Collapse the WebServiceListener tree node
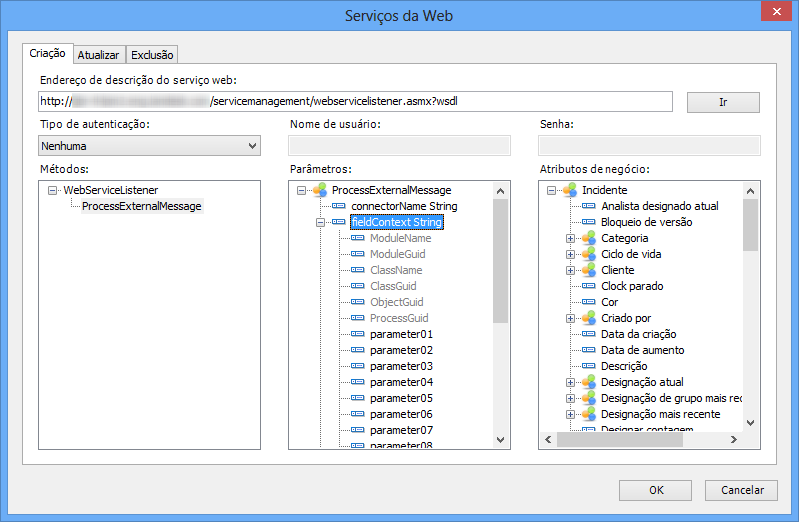This screenshot has height=522, width=799. tap(53, 190)
